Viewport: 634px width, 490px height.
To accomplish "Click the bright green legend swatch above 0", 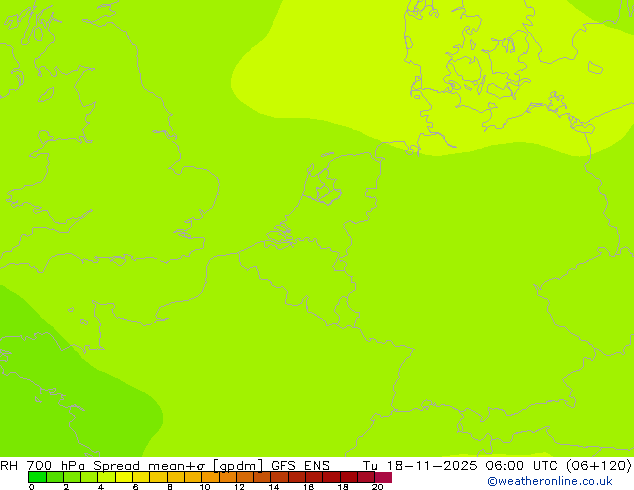I will click(x=37, y=477).
